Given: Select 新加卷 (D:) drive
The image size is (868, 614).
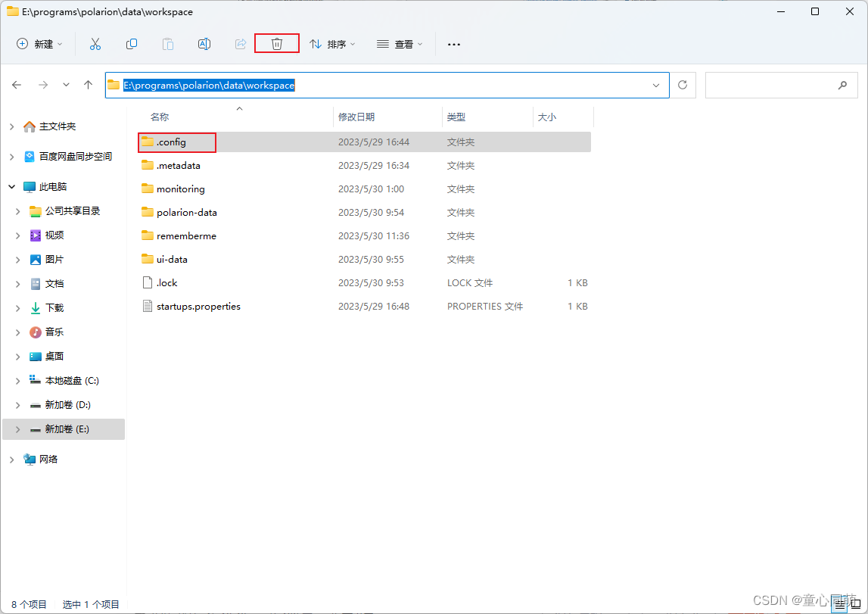Looking at the screenshot, I should pyautogui.click(x=67, y=405).
